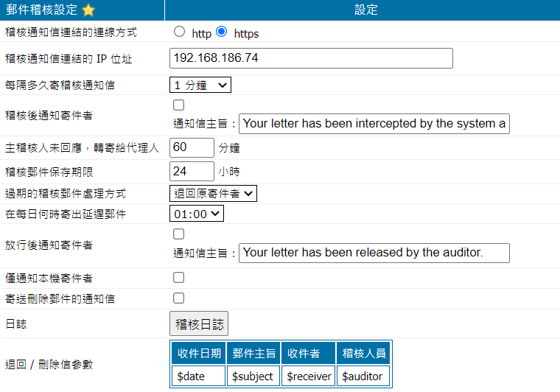Open the 過期的稽核郵件處理方式 dropdown
560x392 pixels.
point(213,193)
